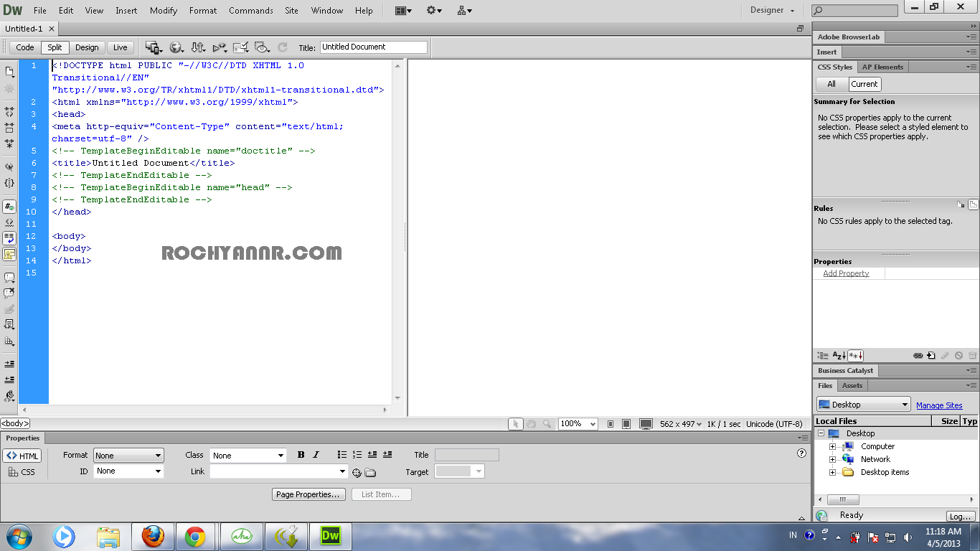Open the zoom 100% dropdown

(x=578, y=424)
